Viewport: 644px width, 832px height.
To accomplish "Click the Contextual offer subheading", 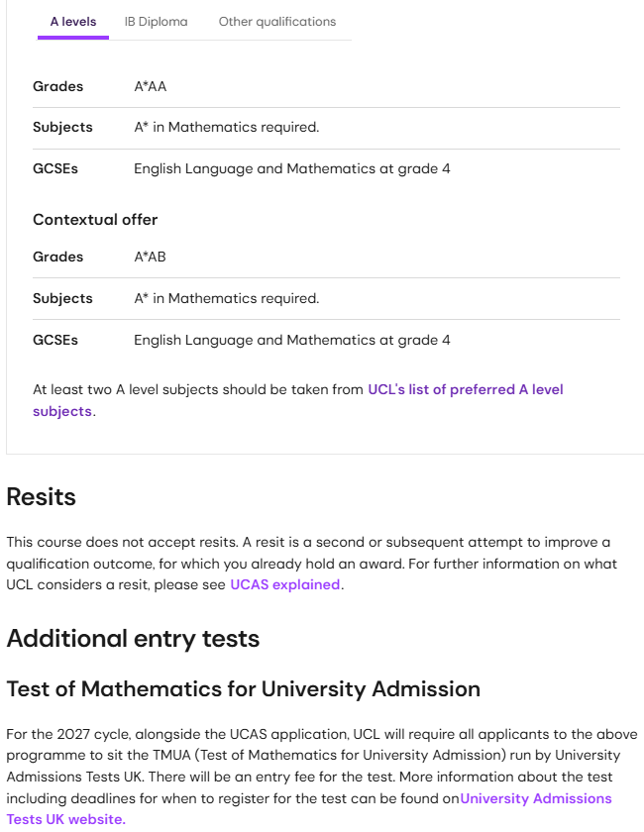I will tap(95, 220).
